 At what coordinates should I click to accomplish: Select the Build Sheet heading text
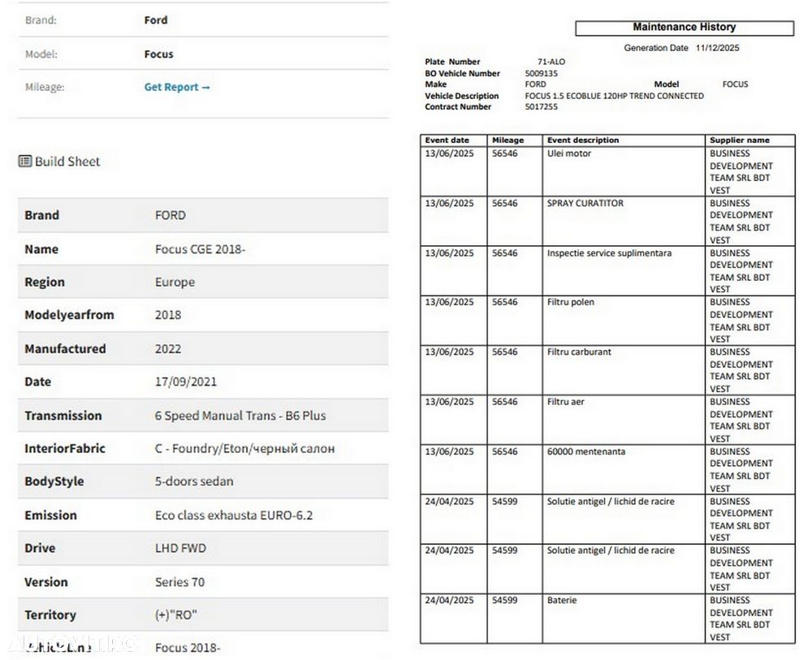point(67,162)
